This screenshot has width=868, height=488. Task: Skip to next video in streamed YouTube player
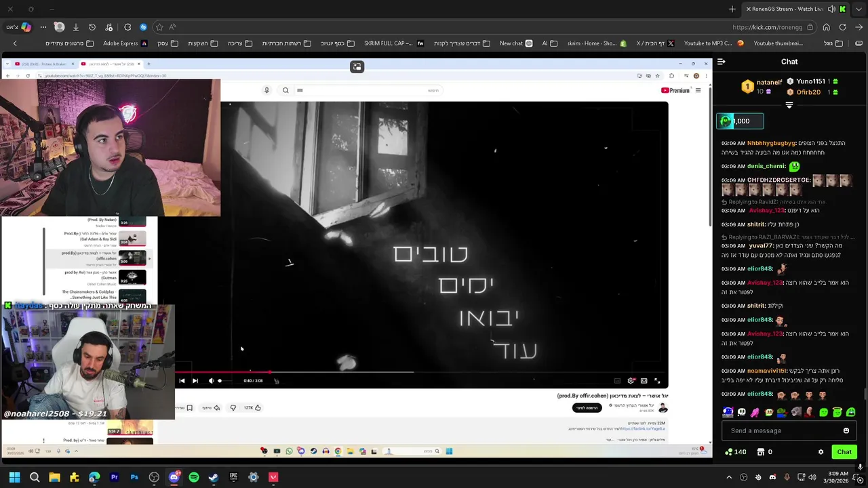click(195, 381)
